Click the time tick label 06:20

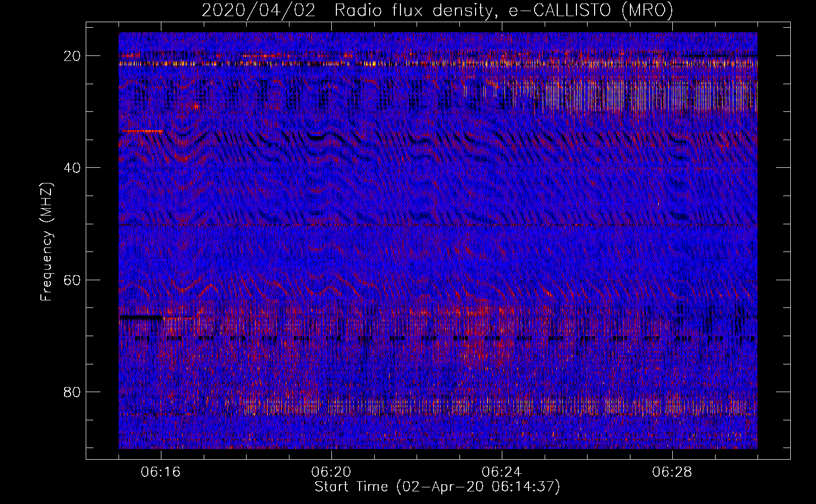pyautogui.click(x=331, y=472)
